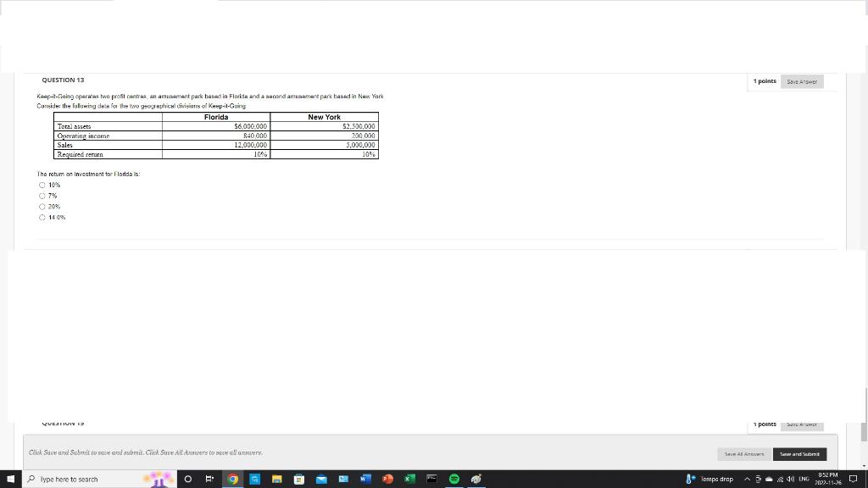Open Google Chrome from the taskbar
868x488 pixels.
point(233,479)
